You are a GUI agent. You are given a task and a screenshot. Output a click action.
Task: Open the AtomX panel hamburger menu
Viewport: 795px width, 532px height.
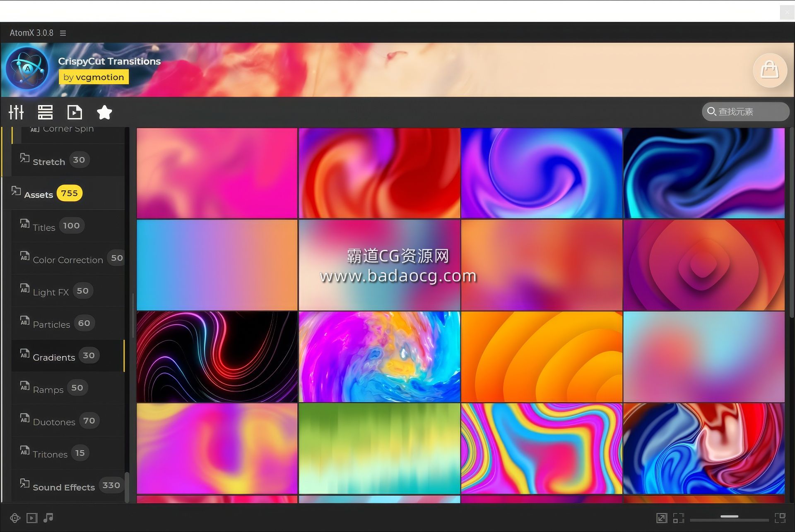click(x=63, y=33)
